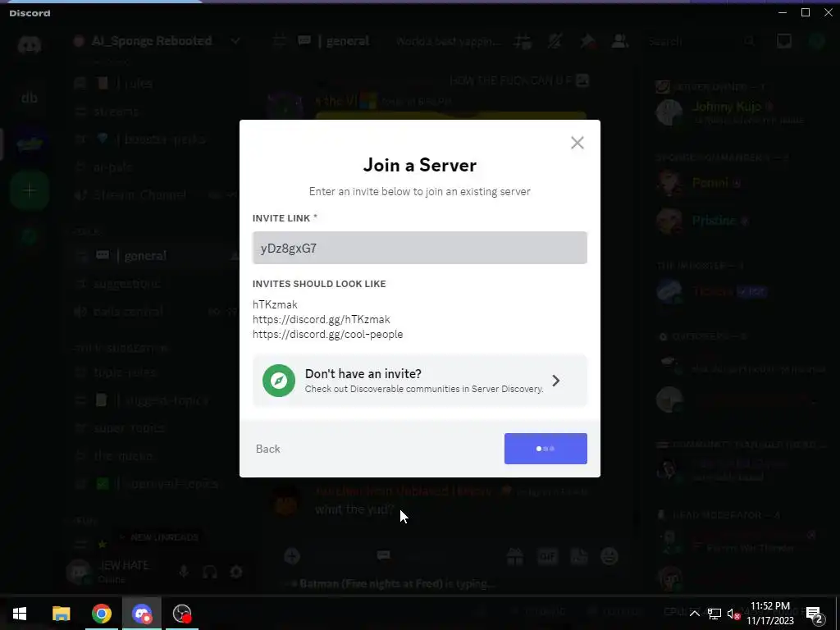Click the chevron arrow beside Server Discovery text
The height and width of the screenshot is (630, 840).
pos(556,381)
